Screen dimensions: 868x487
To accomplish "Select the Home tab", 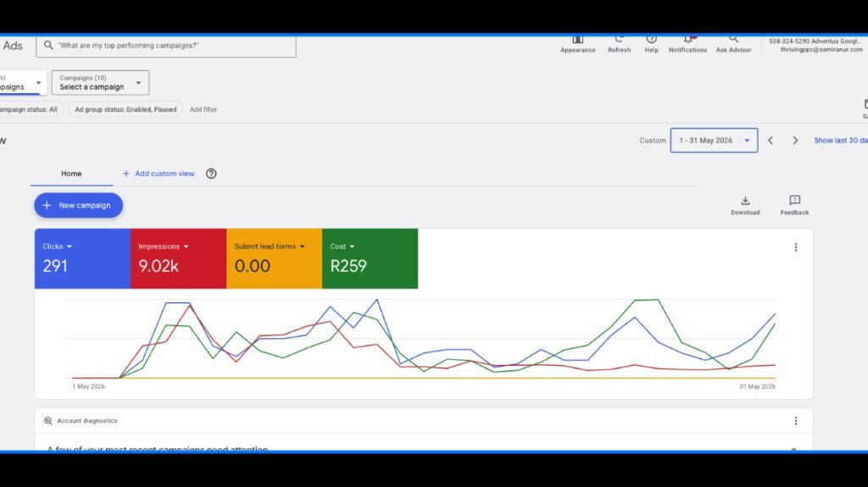I will coord(71,174).
